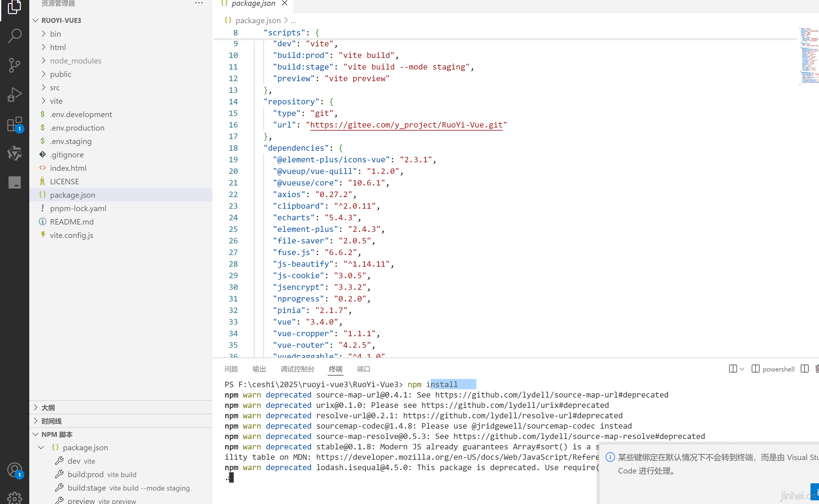Screen dimensions: 819x504
Task: Click wrench icon for dev script
Action: pyautogui.click(x=59, y=461)
